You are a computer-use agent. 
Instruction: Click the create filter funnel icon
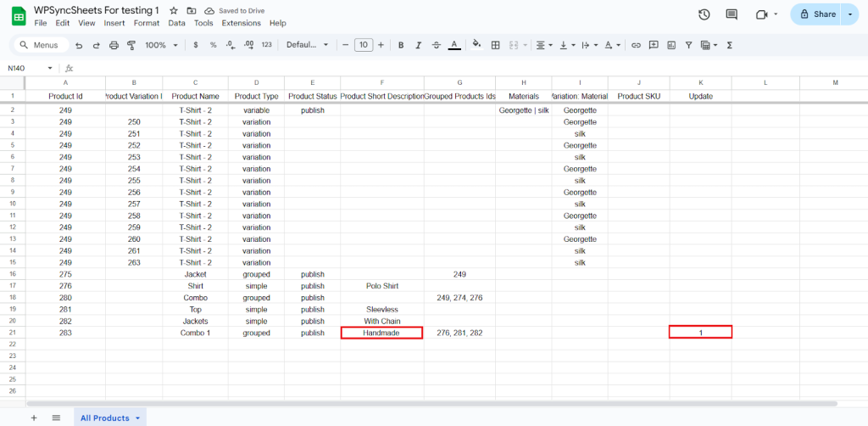tap(688, 45)
